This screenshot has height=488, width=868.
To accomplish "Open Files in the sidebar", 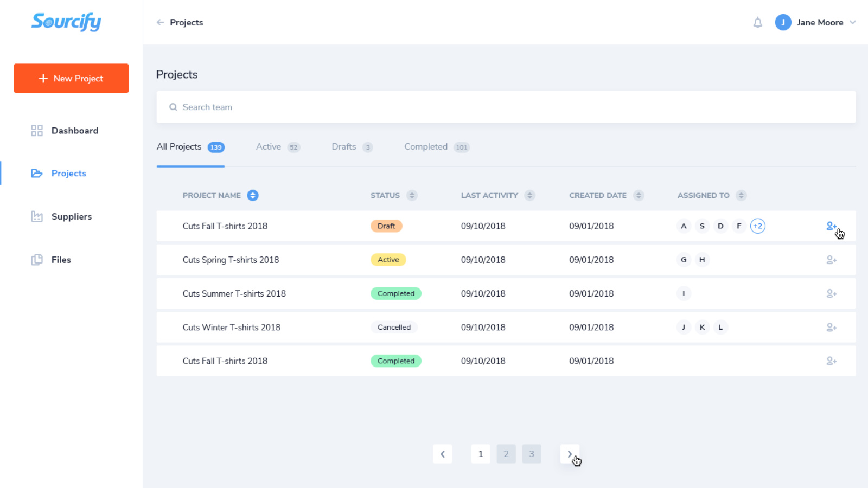I will tap(51, 260).
